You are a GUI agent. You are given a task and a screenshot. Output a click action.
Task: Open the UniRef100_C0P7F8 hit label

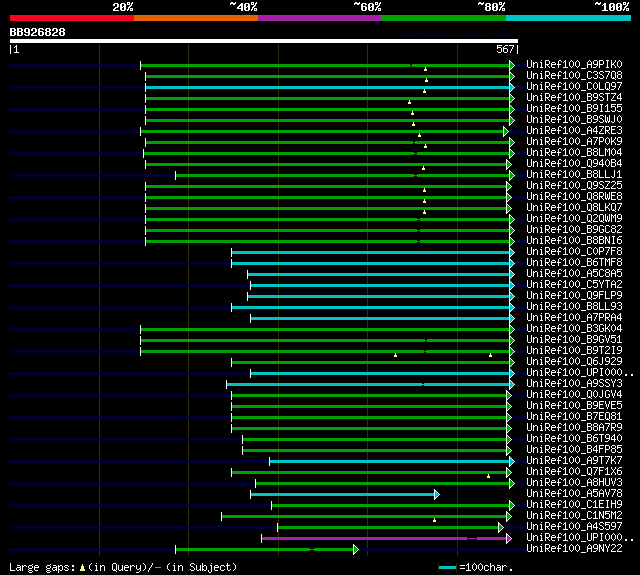[x=574, y=252]
